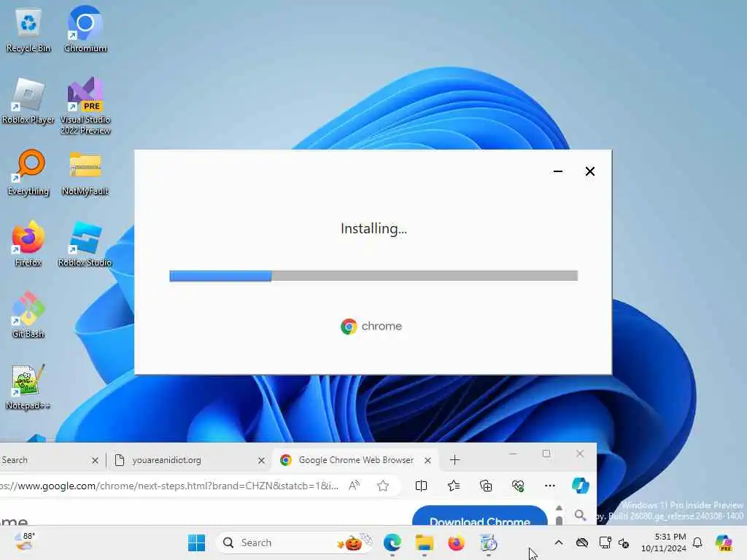Open the installer icon on taskbar

(488, 542)
